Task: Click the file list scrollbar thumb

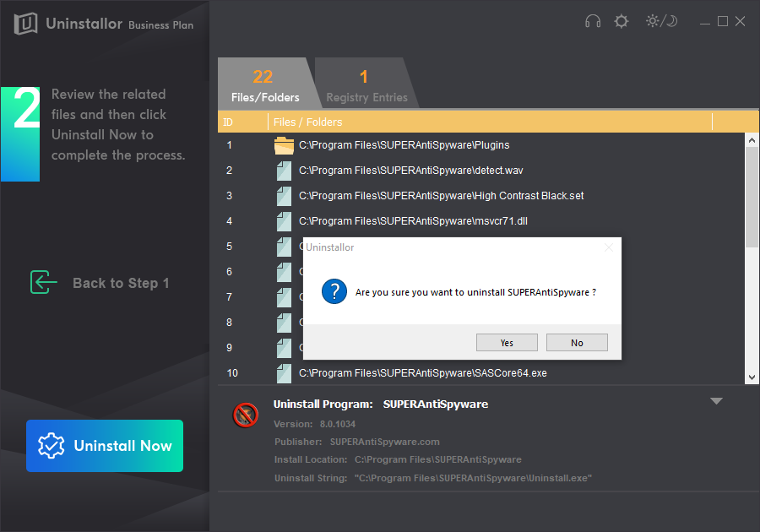Action: point(752,198)
